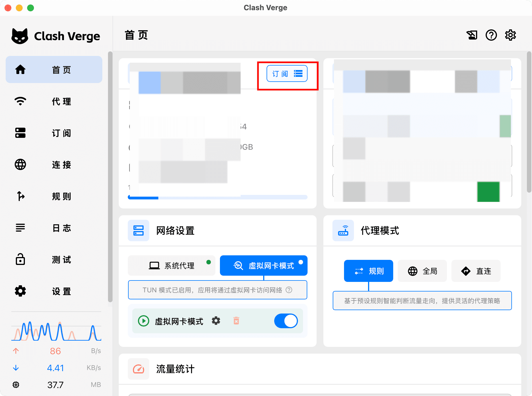Screen dimensions: 532x396
Task: Open the 连接 connections page
Action: [x=54, y=164]
